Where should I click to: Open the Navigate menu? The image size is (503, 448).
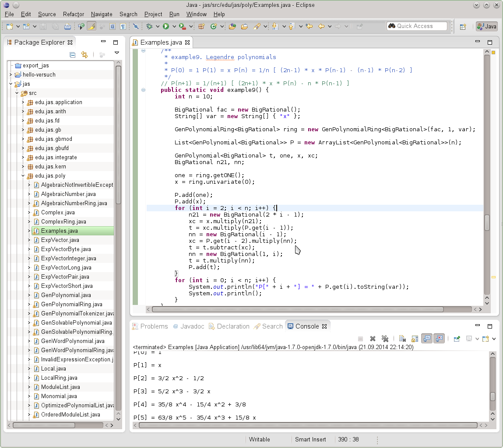point(102,14)
